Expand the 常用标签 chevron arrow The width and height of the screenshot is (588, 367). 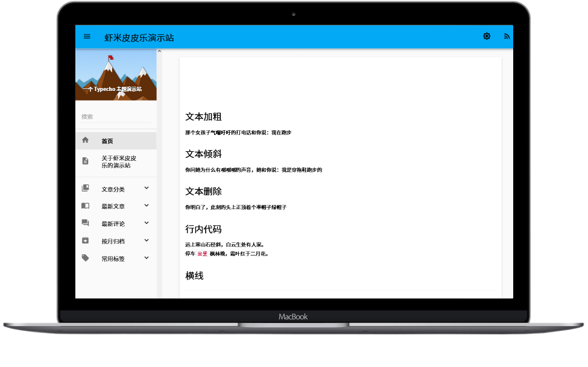point(147,258)
